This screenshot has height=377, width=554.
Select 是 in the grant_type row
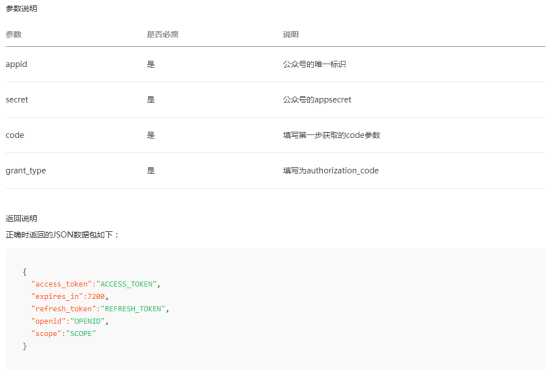[x=151, y=171]
